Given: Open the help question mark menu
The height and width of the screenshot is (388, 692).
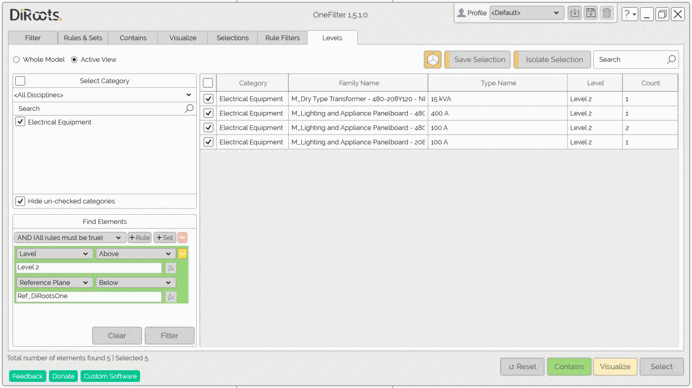Looking at the screenshot, I should (629, 14).
